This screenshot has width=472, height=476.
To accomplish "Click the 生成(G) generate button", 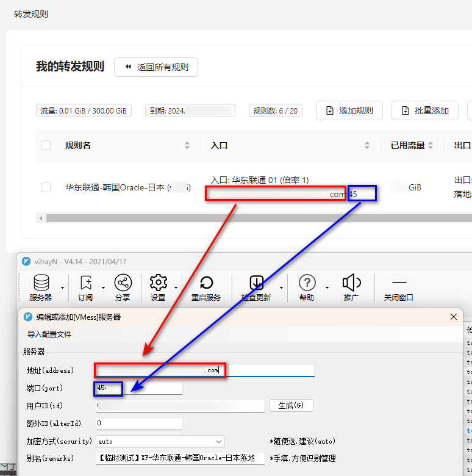I will 291,405.
